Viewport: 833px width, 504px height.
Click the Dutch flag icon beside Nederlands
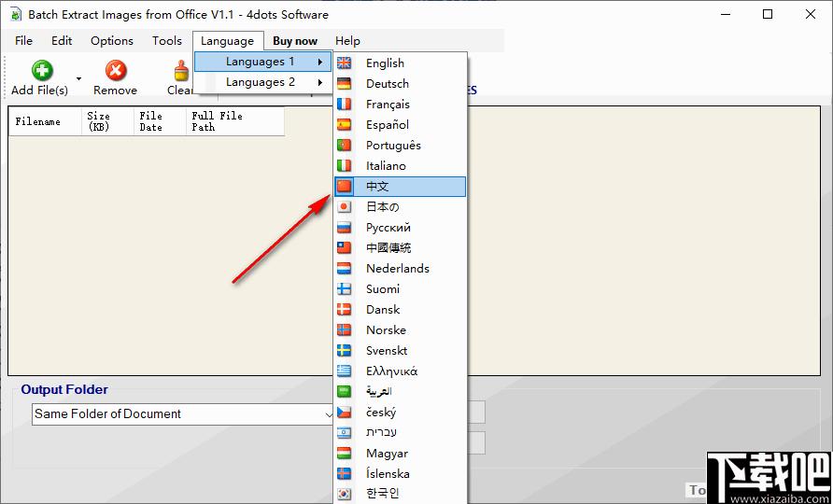[345, 268]
